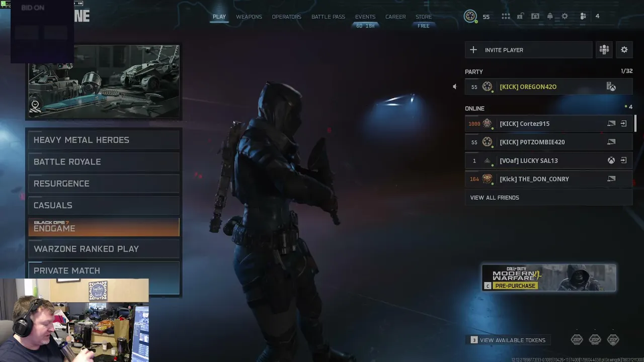Open the Weapons tab
Screen dimensions: 644x362
249,17
